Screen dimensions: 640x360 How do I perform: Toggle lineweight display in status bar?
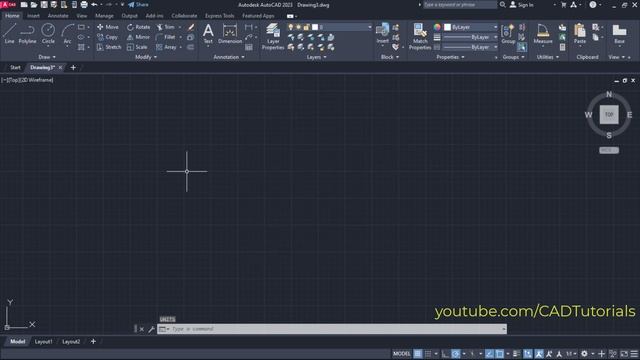point(516,354)
